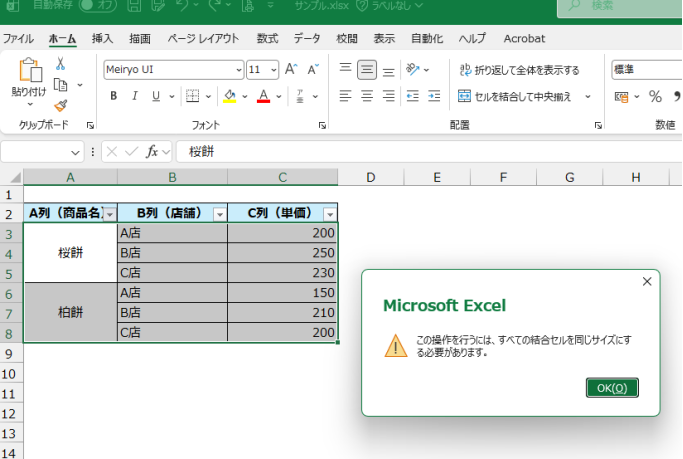
Task: Open the 挿入 ribbon tab
Action: pos(102,39)
